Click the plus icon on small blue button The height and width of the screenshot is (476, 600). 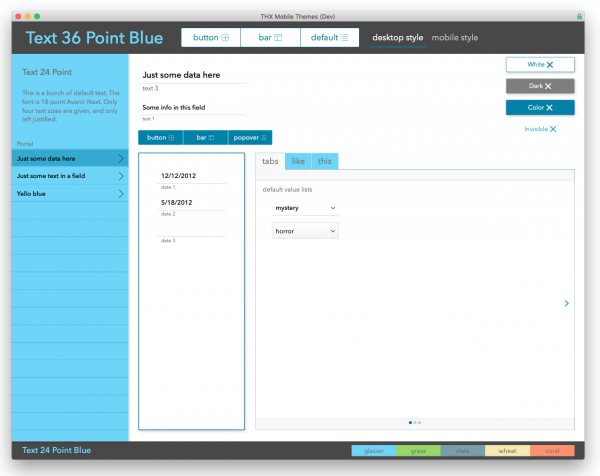(x=171, y=138)
